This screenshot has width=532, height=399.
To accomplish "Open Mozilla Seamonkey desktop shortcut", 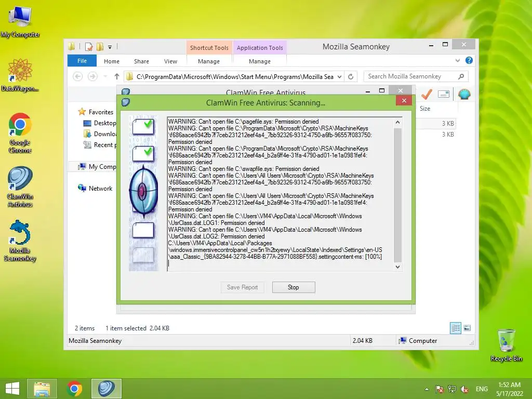I will pos(20,241).
